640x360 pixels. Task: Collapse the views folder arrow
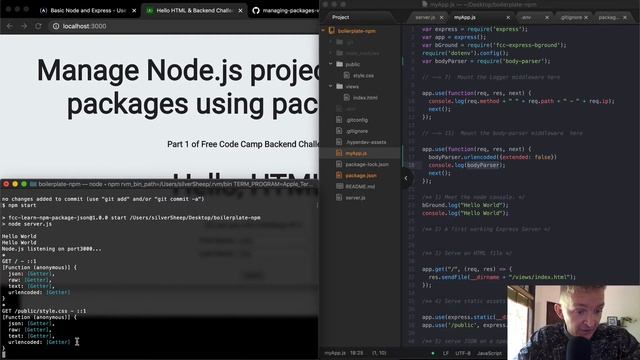click(x=331, y=86)
